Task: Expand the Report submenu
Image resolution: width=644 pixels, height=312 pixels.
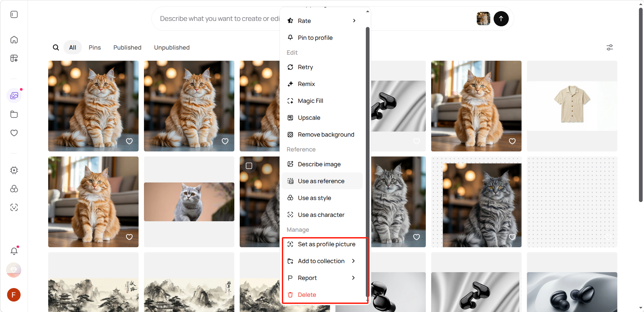Action: 322,278
